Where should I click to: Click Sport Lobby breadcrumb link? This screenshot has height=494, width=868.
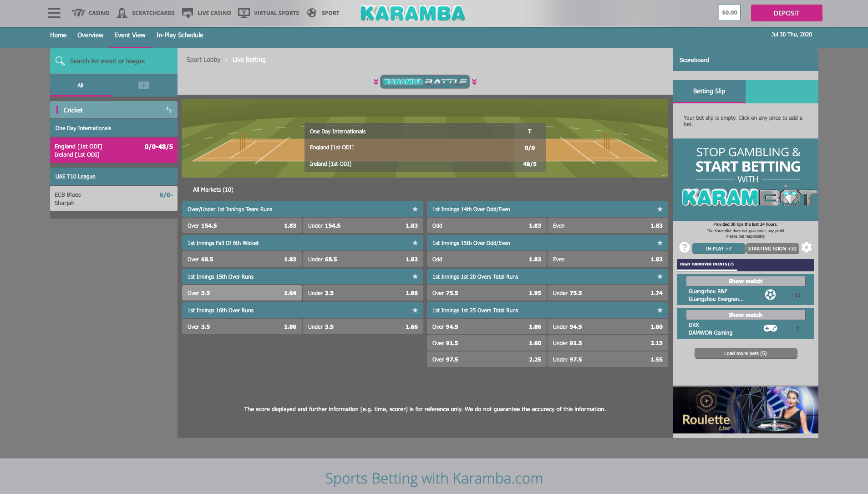(203, 60)
